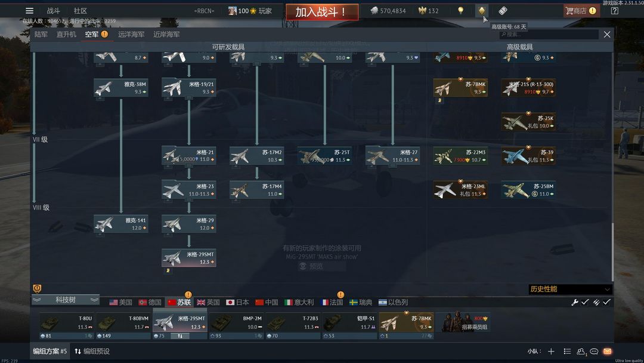
Task: Close the research tree window
Action: point(607,35)
